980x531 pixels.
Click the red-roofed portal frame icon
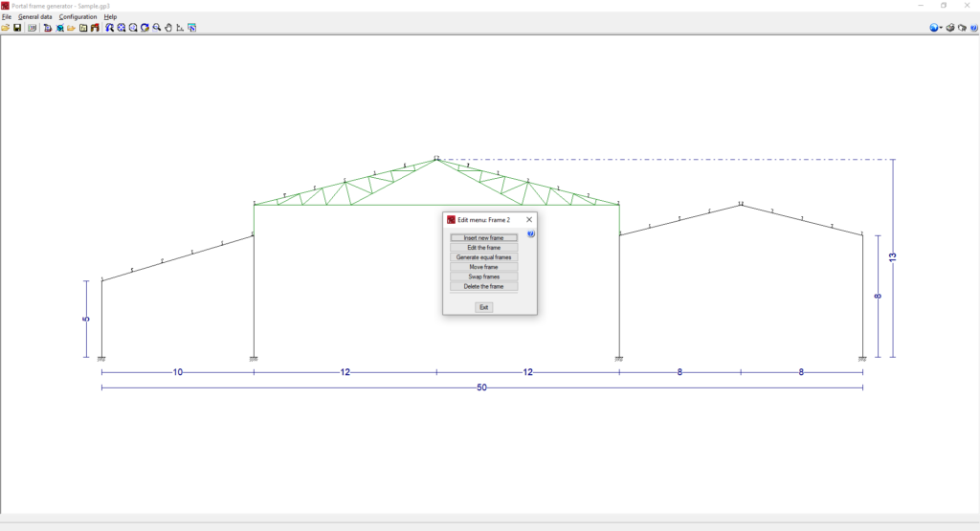tap(95, 28)
